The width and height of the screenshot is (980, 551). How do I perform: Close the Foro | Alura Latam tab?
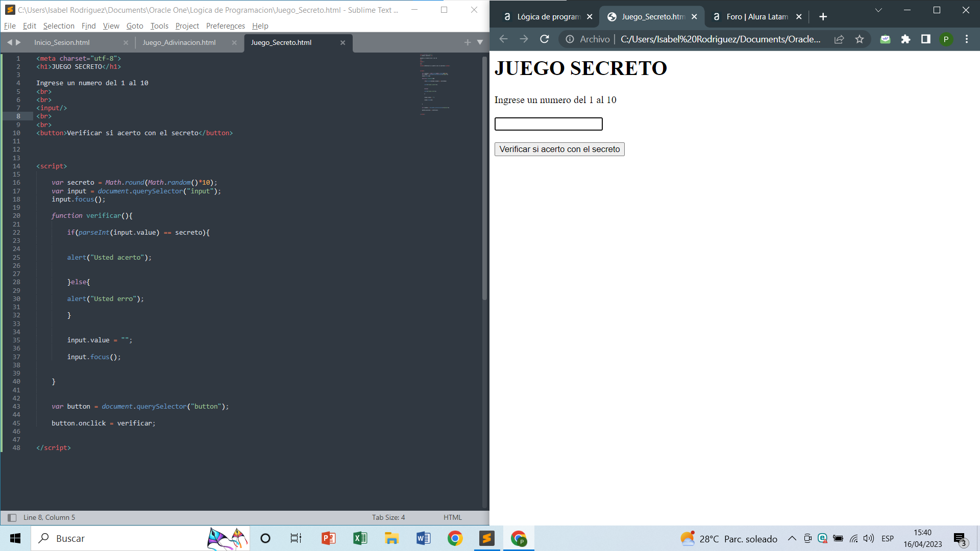tap(799, 17)
